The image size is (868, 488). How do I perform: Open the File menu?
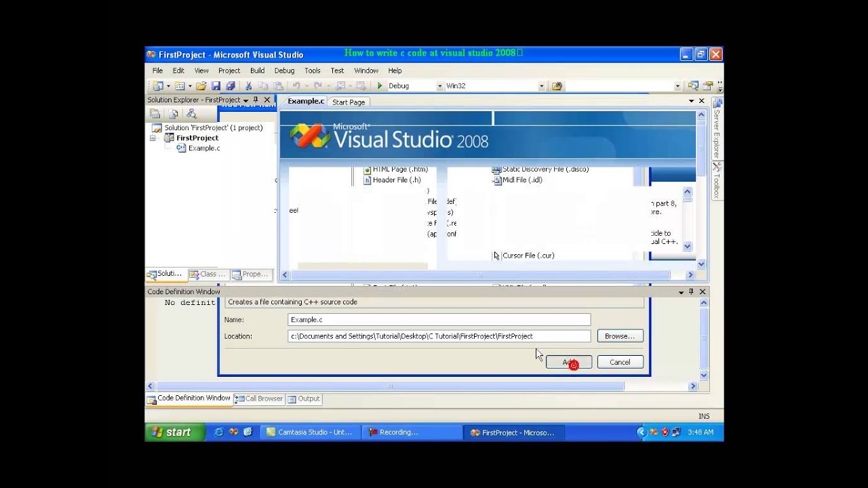point(157,70)
